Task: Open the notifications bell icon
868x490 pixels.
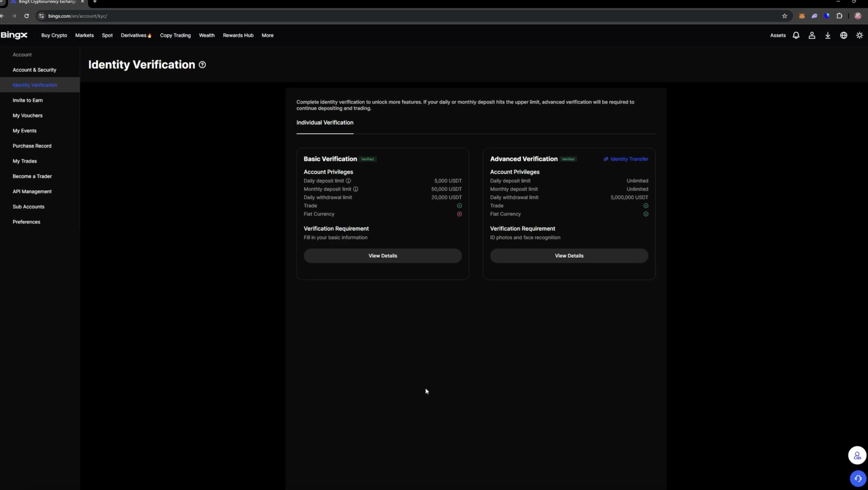Action: (x=796, y=35)
